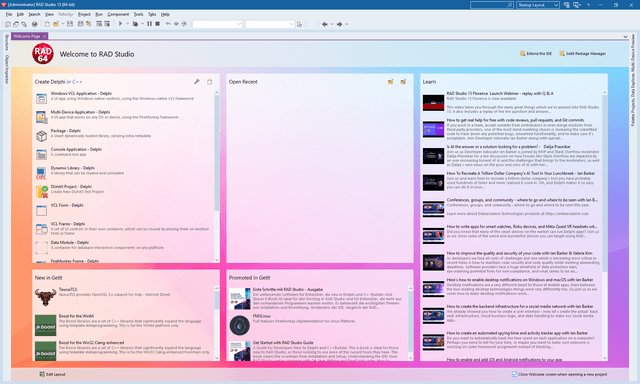This screenshot has width=640, height=384.
Task: Click the help question mark in title bar
Action: (x=588, y=5)
